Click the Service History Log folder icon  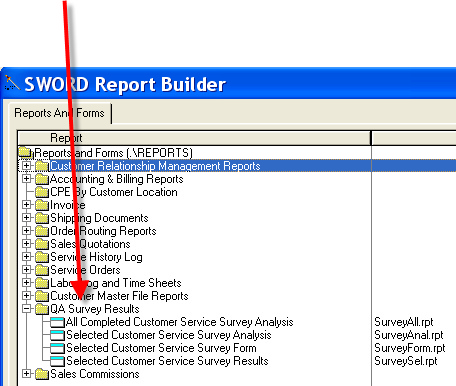42,257
